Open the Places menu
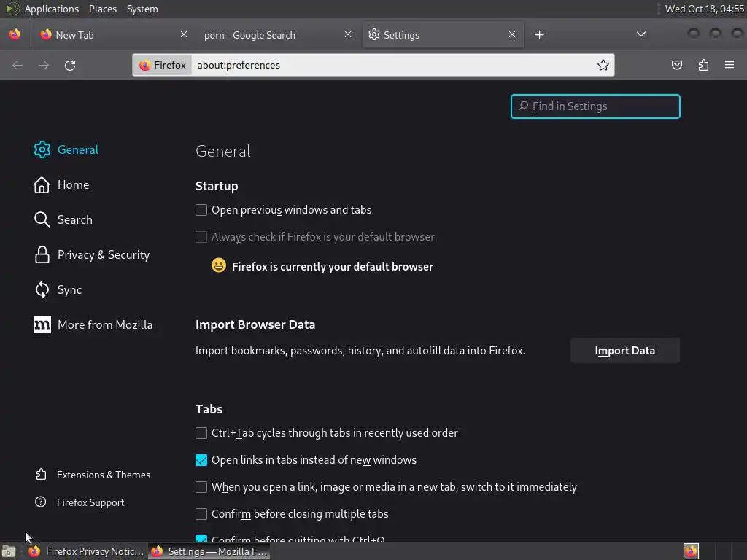 tap(102, 9)
